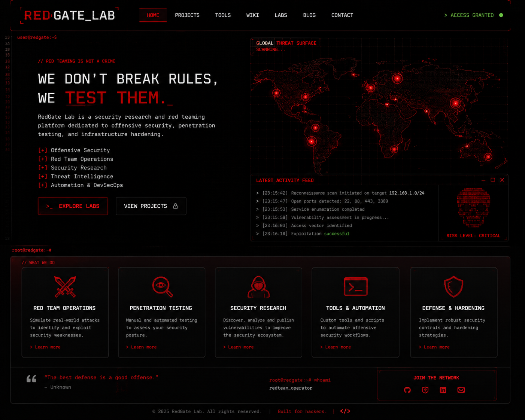The width and height of the screenshot is (525, 420).
Task: Click the magnifier eye Penetration Testing icon
Action: tap(162, 287)
